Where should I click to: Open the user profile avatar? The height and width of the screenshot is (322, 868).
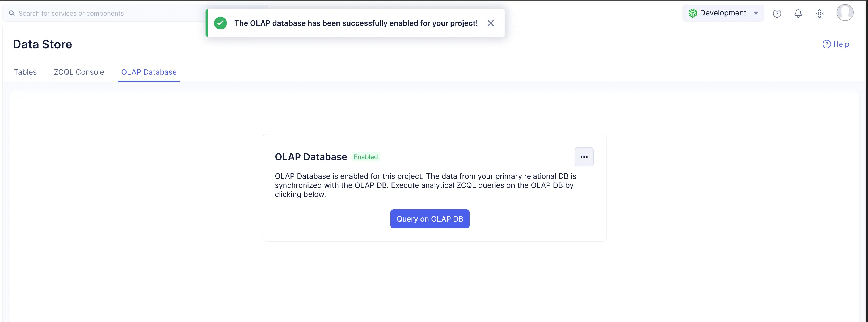pyautogui.click(x=845, y=13)
